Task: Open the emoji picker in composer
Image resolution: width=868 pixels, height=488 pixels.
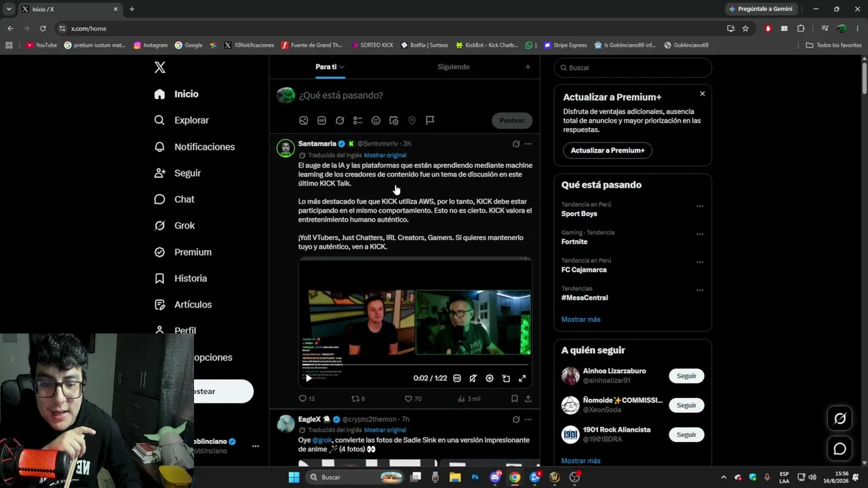Action: pos(376,121)
